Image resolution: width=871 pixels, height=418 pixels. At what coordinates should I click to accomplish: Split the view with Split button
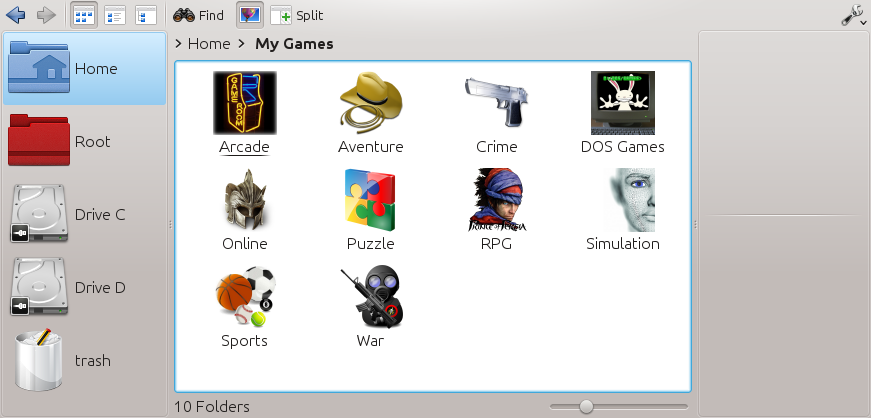pyautogui.click(x=297, y=15)
